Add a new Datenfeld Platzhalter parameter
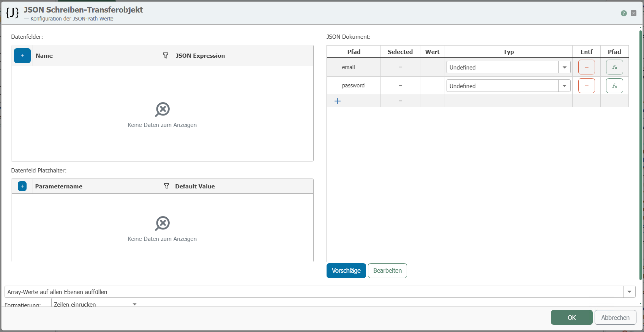644x332 pixels. (22, 186)
